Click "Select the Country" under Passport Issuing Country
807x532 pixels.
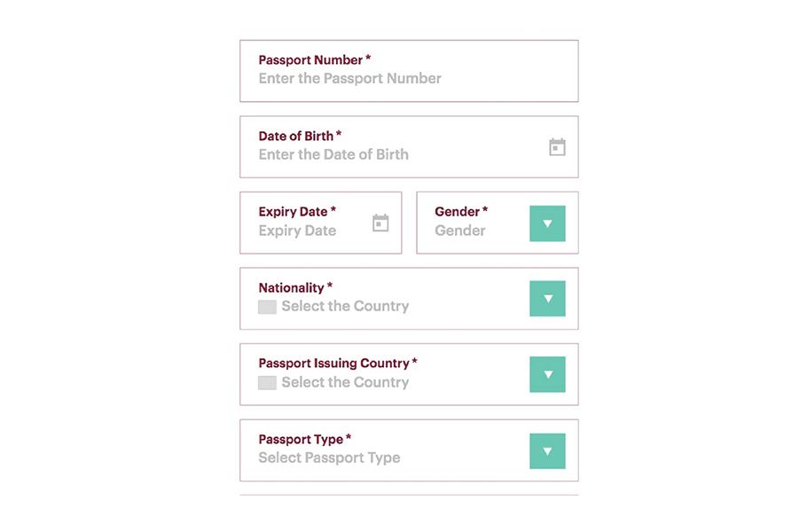point(345,383)
